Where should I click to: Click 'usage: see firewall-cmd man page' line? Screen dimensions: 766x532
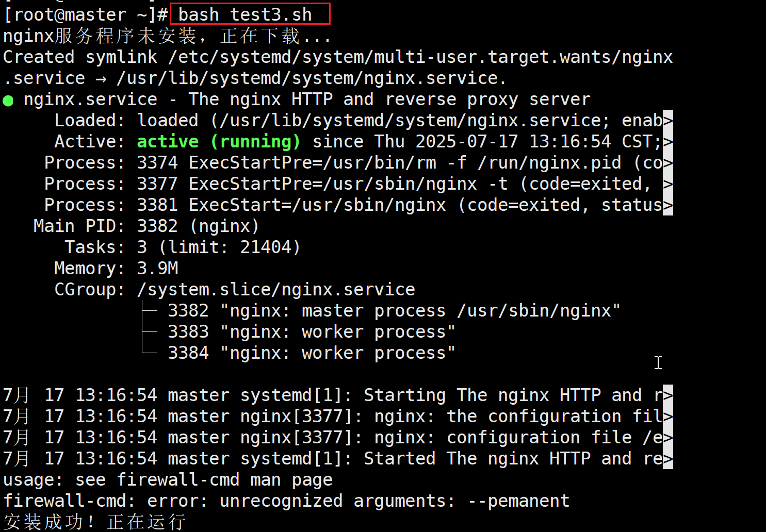[x=168, y=480]
